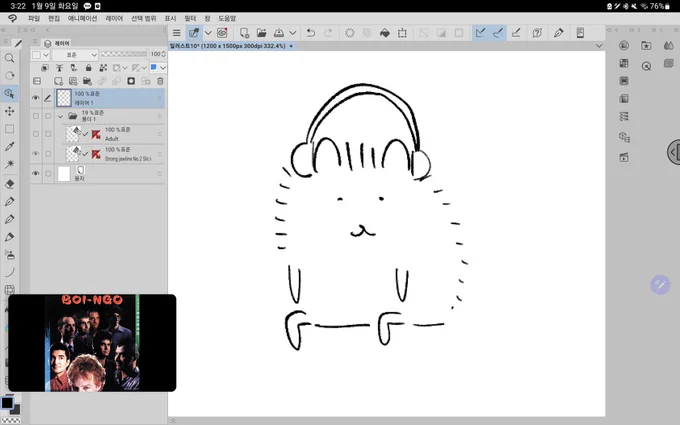Click the Lock layer padlock icon
680x425 pixels.
tap(88, 68)
